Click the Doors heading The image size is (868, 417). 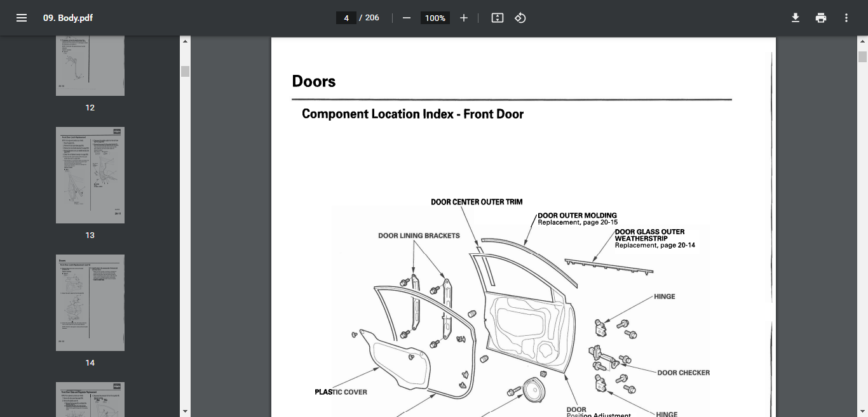coord(314,81)
